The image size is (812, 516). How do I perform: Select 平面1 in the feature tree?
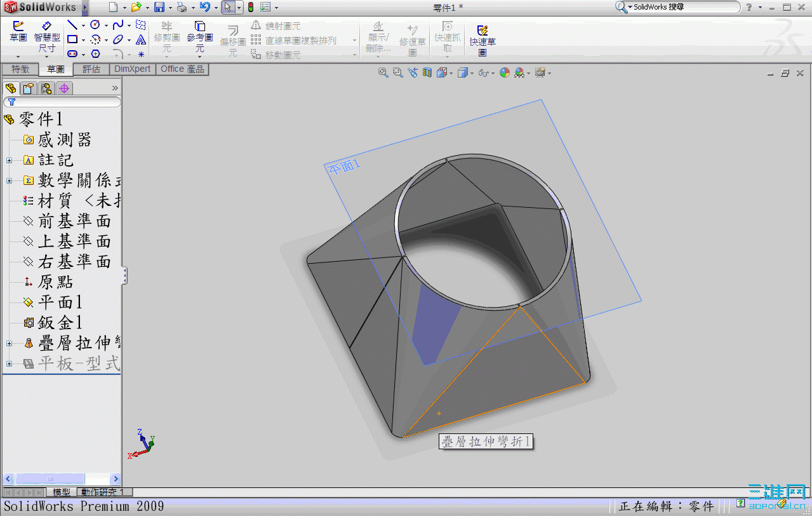(60, 302)
